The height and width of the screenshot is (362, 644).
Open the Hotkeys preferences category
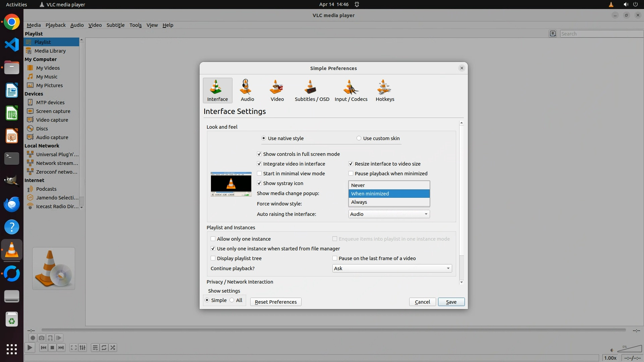(x=385, y=90)
